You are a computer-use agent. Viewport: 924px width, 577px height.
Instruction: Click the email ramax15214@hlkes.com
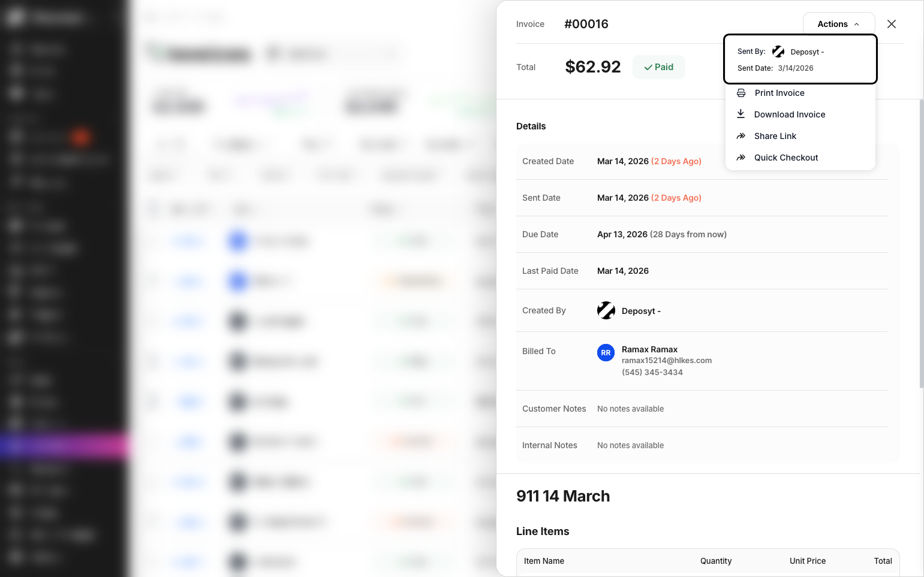[x=667, y=361]
